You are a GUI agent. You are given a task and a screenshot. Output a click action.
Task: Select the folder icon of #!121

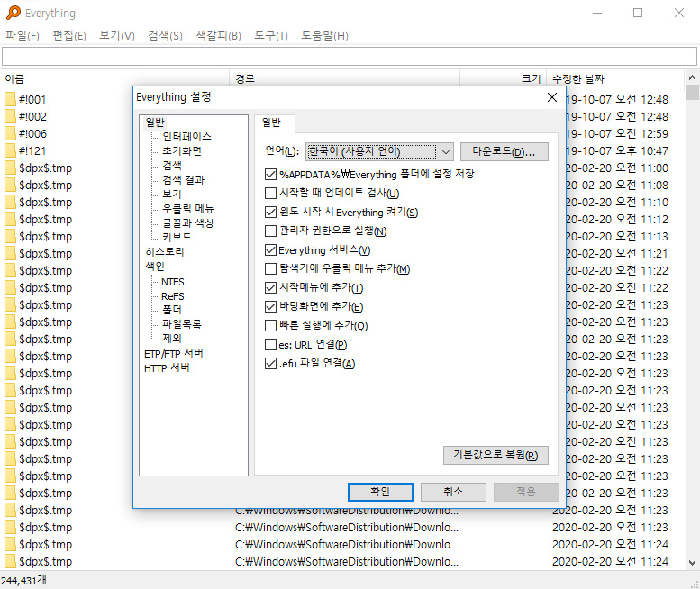tap(10, 150)
